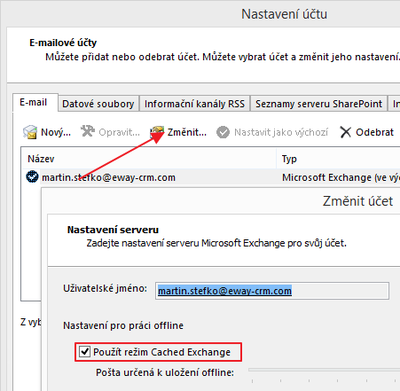Switch to the E-mail tab
The image size is (400, 391).
point(33,103)
